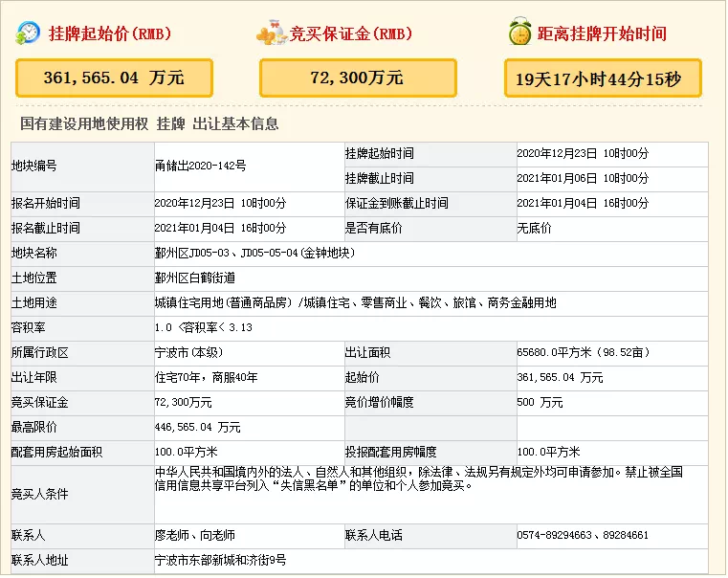Click the alarm clock icon beside 距离挂牌开始时间
The height and width of the screenshot is (578, 728).
[x=519, y=32]
